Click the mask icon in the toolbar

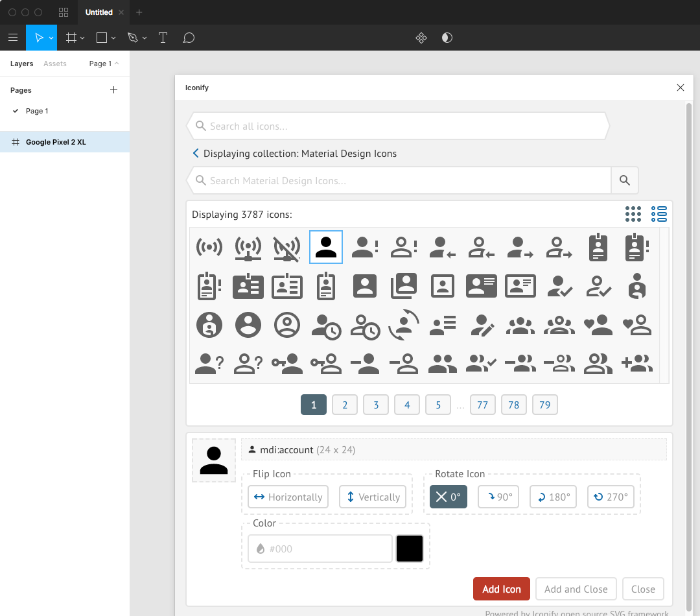pos(447,38)
